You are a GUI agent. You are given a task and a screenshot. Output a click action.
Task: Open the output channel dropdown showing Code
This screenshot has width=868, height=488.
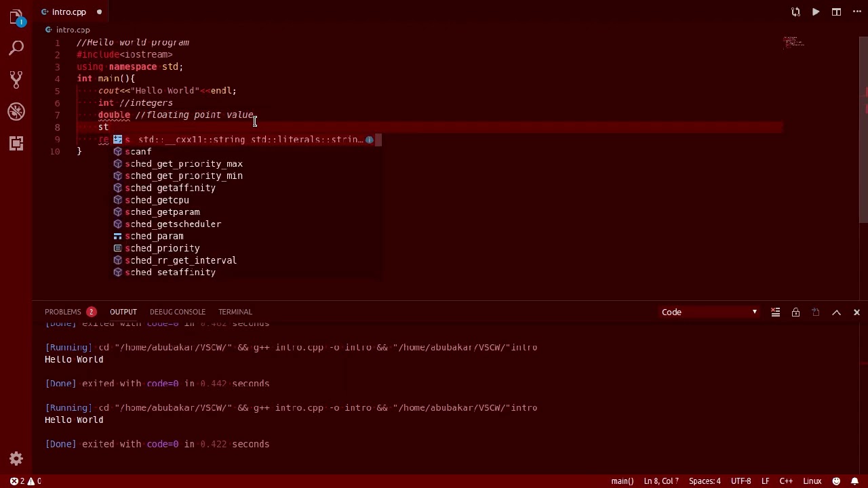(x=709, y=312)
